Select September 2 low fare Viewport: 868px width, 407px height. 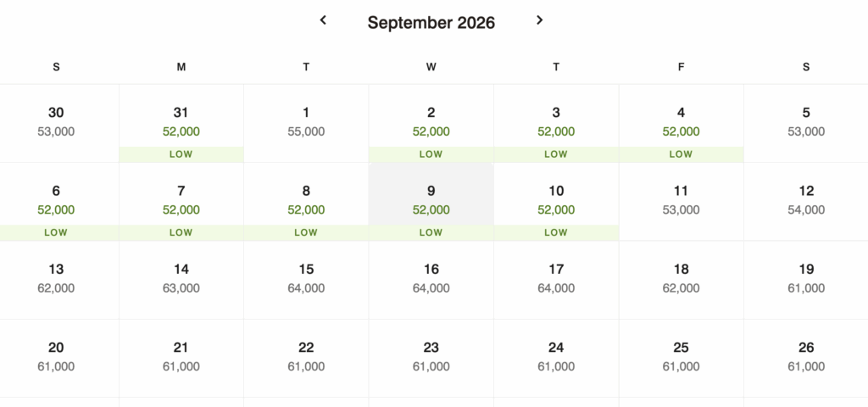tap(431, 123)
